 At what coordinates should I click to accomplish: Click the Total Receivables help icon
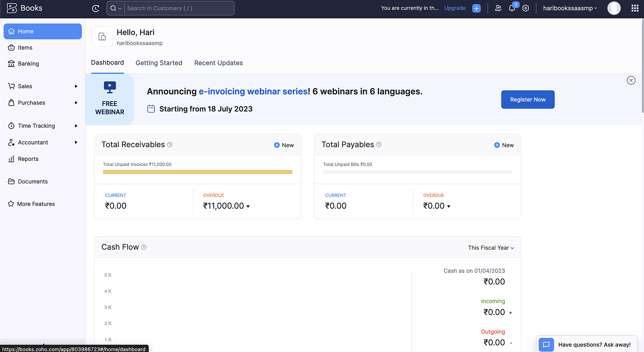(x=170, y=145)
